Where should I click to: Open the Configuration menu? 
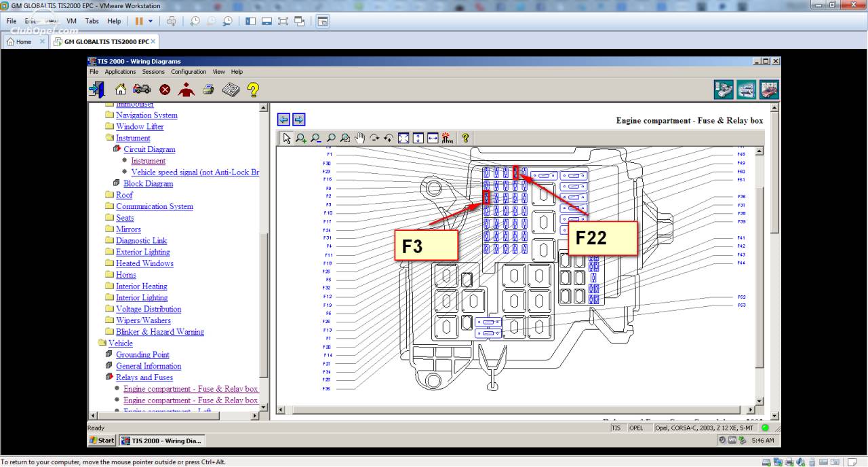tap(189, 71)
